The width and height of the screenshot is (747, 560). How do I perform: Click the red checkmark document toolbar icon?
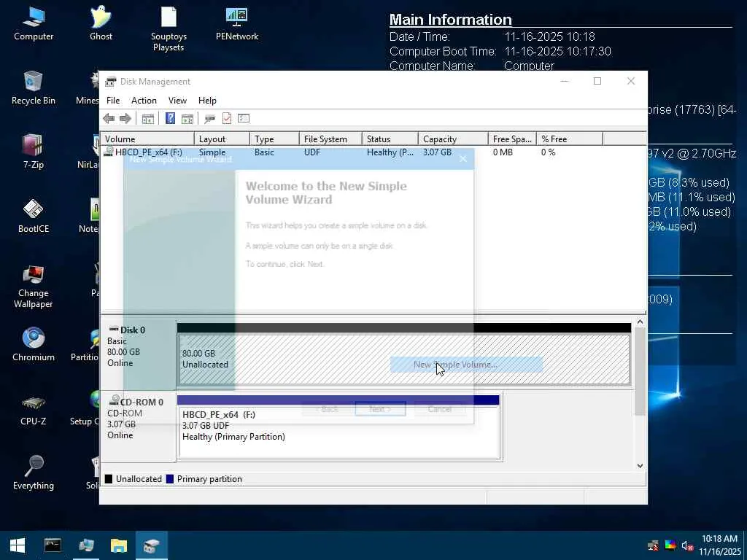227,118
